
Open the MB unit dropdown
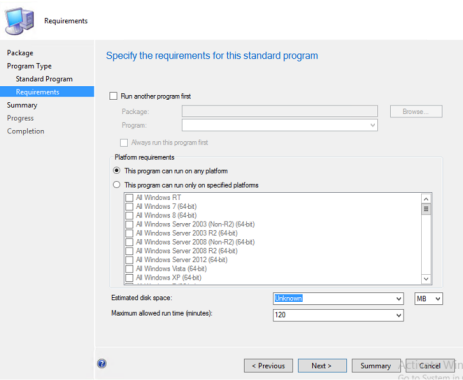click(x=438, y=299)
